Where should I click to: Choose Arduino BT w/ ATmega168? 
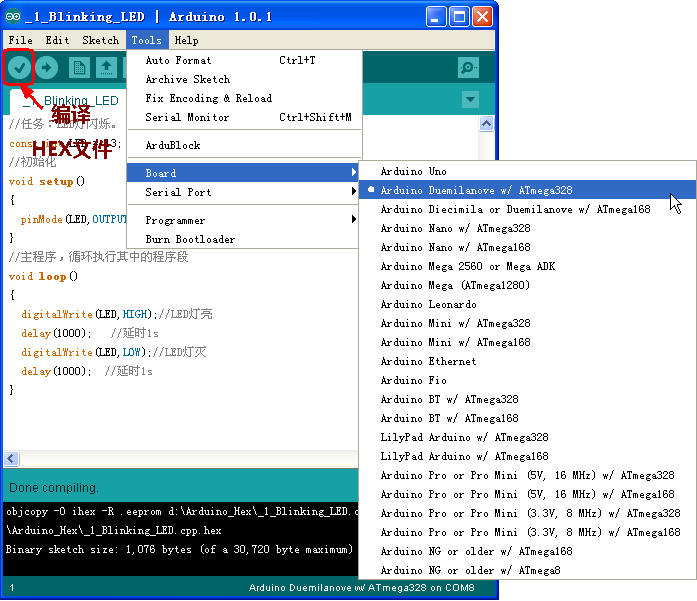tap(527, 418)
